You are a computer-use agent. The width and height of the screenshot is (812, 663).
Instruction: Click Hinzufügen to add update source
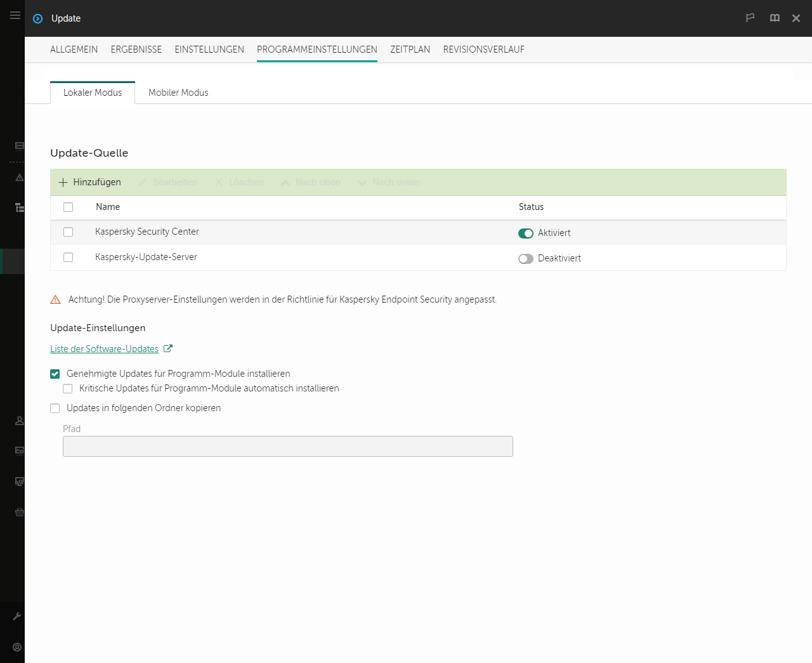(89, 182)
